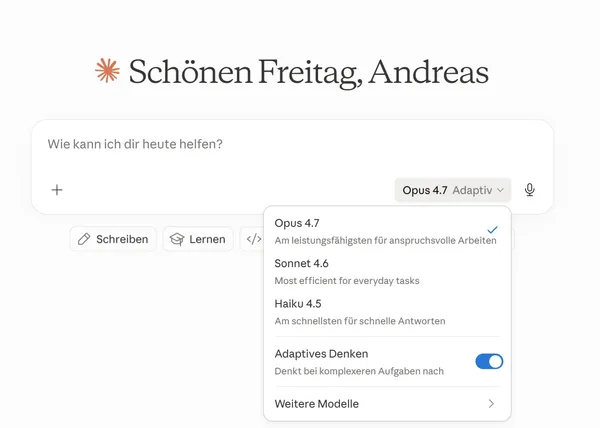Screen dimensions: 600x428
Task: Start voice input with the microphone icon
Action: tap(529, 190)
